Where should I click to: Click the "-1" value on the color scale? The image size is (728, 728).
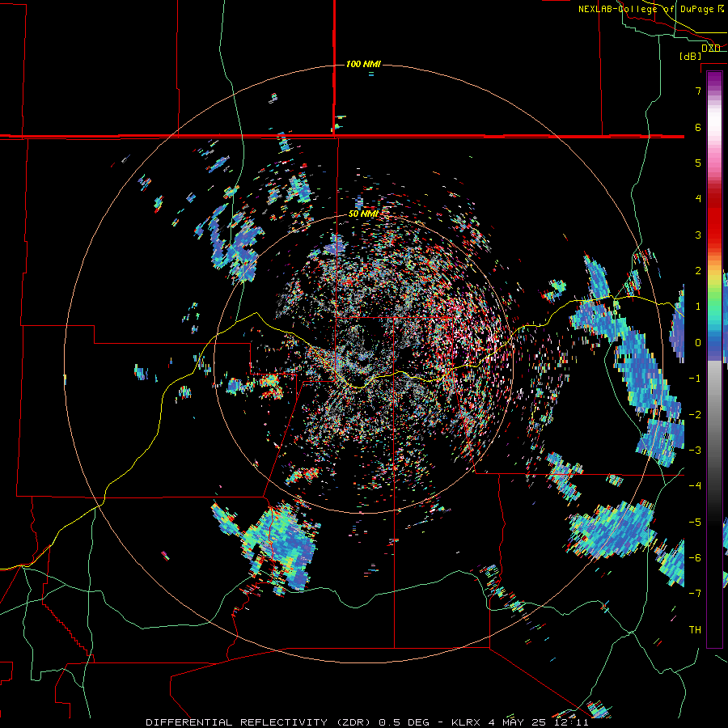695,379
